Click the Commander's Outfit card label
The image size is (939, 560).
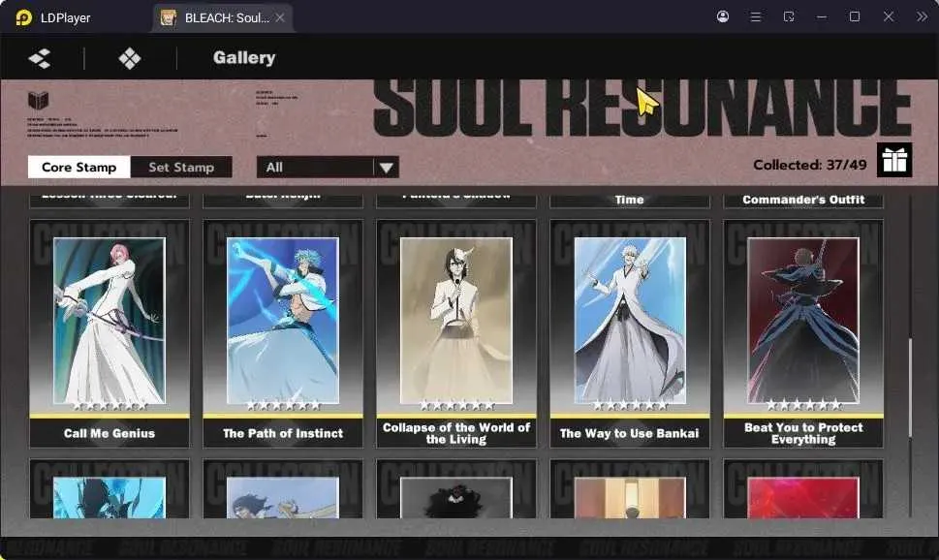point(803,200)
